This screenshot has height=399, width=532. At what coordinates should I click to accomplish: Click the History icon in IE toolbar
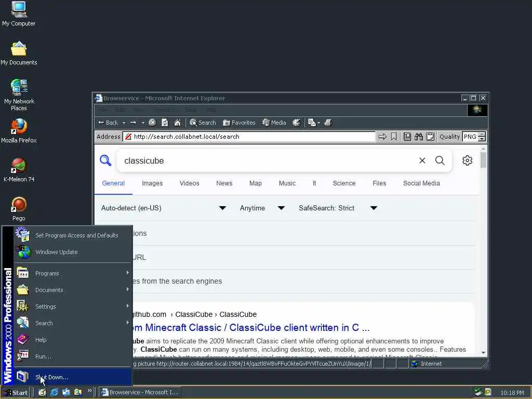[297, 123]
